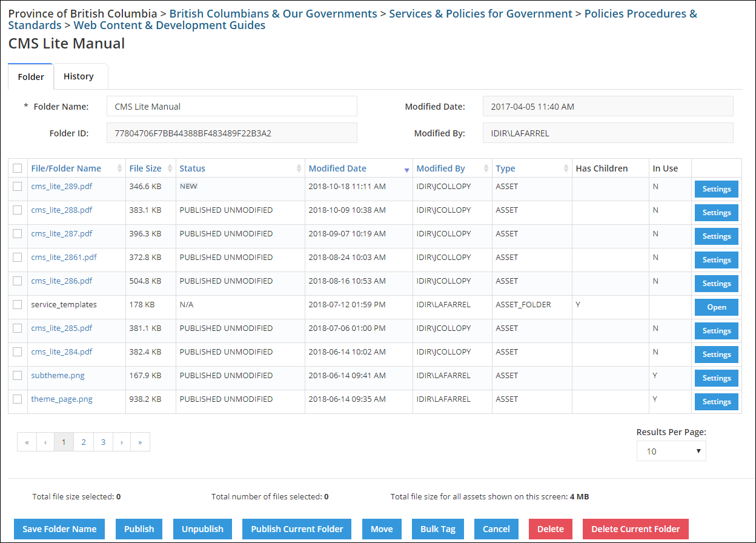Click the Bulk Tag button
Image resolution: width=756 pixels, height=543 pixels.
coord(438,529)
